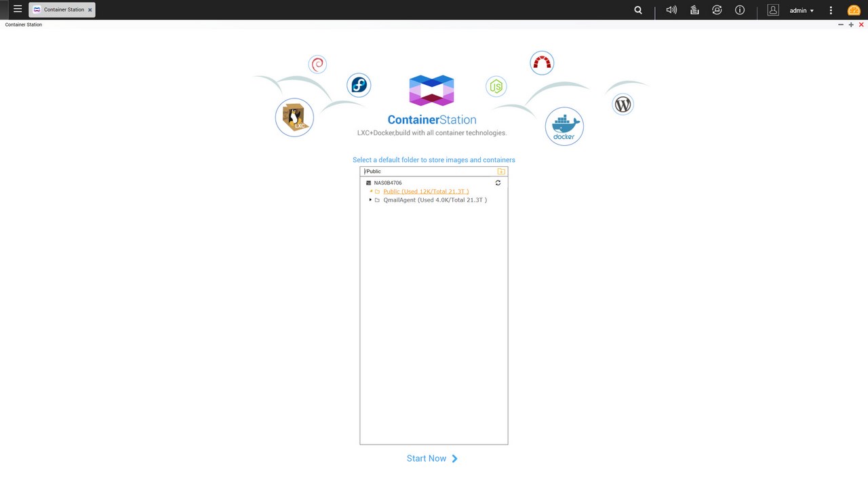The width and height of the screenshot is (868, 486).
Task: Click the Node.js hexagon icon
Action: click(x=496, y=86)
